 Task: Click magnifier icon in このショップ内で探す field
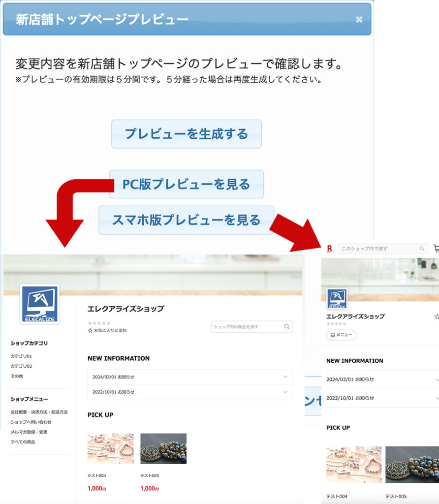click(422, 249)
